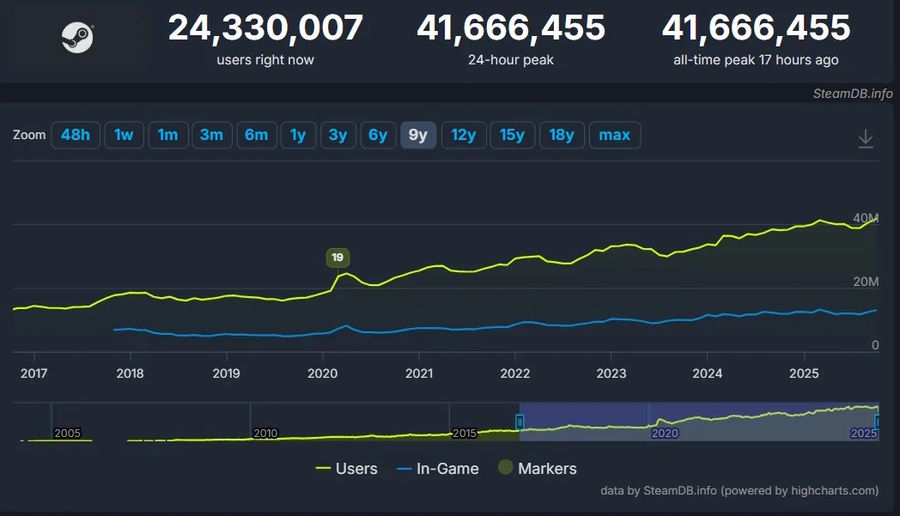Toggle the Users series in legend
The image size is (900, 516).
point(346,468)
